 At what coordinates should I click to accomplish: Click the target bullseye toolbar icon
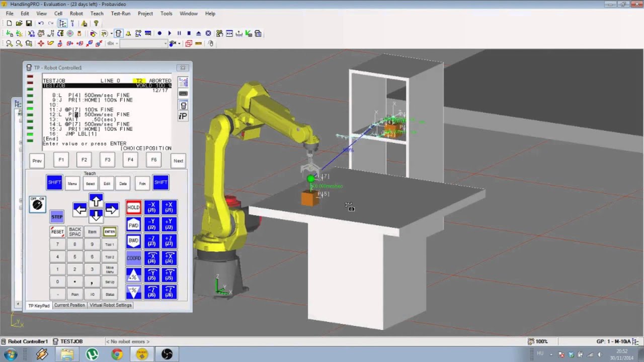70,33
